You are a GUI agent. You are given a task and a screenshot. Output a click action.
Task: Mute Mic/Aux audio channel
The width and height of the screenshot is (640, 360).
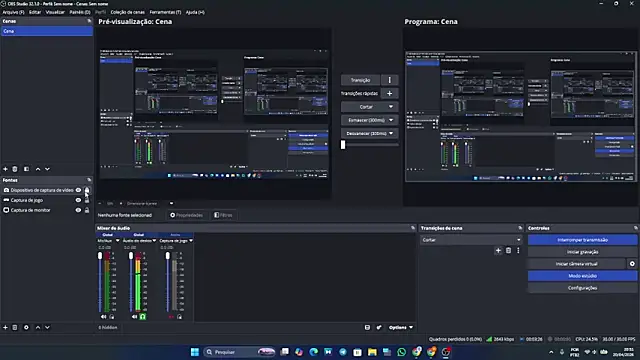(103, 317)
